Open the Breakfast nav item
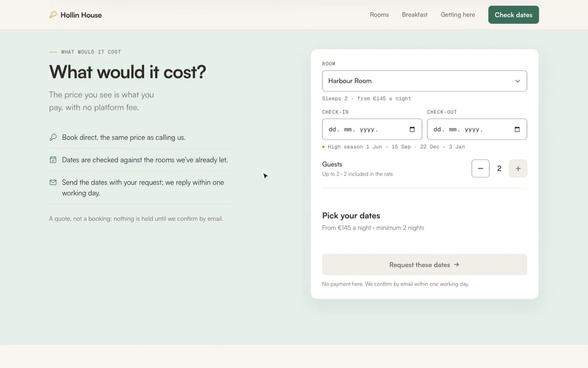 (415, 15)
